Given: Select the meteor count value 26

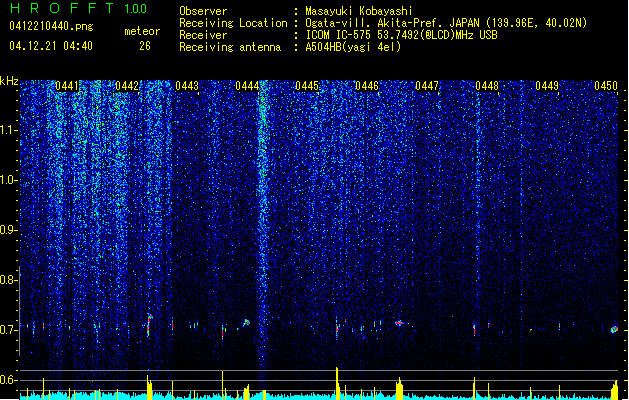Looking at the screenshot, I should [145, 46].
